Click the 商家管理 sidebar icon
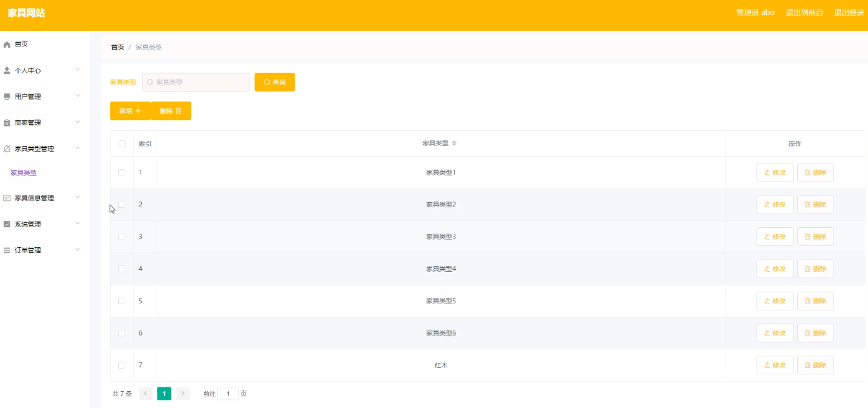Image resolution: width=868 pixels, height=408 pixels. [x=7, y=123]
